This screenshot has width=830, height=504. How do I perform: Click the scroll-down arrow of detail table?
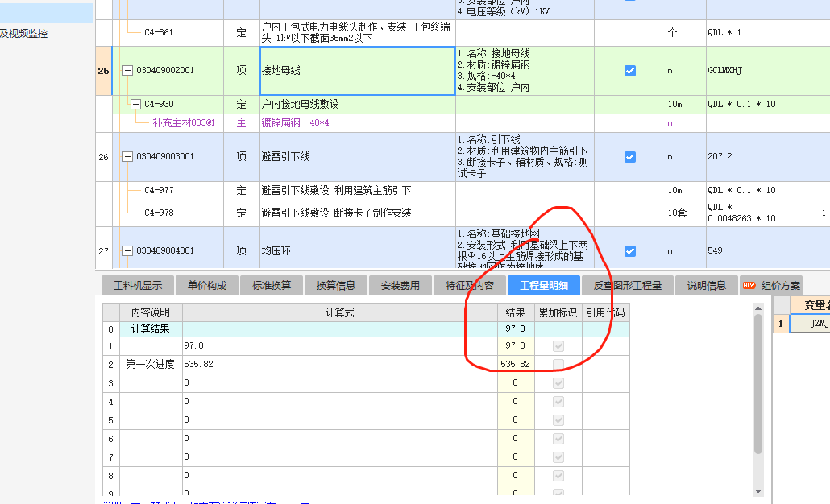pos(758,491)
